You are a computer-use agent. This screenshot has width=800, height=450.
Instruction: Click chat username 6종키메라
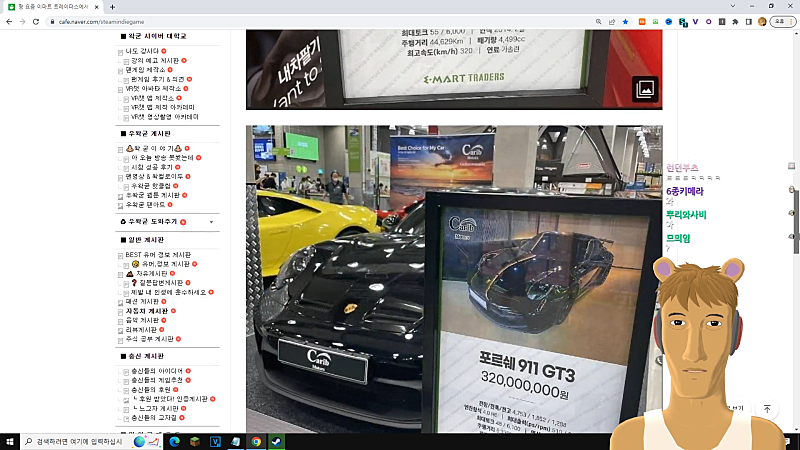pyautogui.click(x=685, y=191)
